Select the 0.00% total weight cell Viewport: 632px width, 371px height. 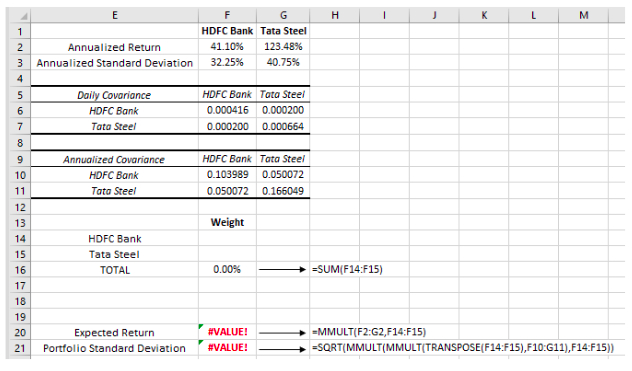pyautogui.click(x=227, y=270)
